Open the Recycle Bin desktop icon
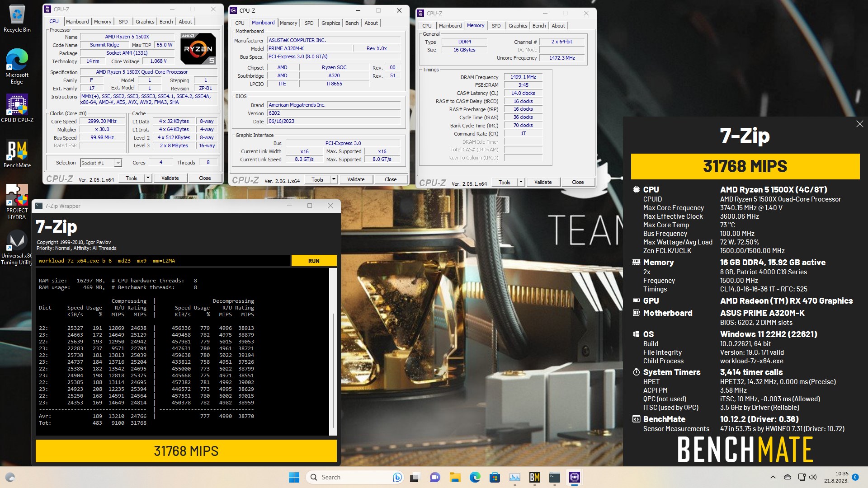The width and height of the screenshot is (868, 488). (x=17, y=18)
